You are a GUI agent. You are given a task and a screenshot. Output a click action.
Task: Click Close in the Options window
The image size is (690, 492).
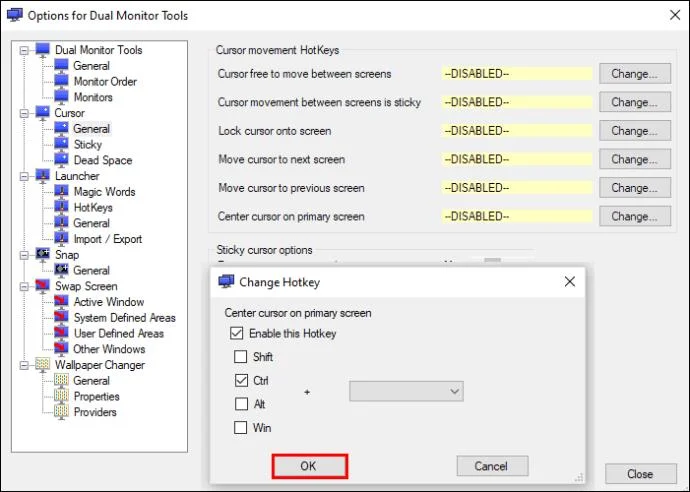point(640,474)
